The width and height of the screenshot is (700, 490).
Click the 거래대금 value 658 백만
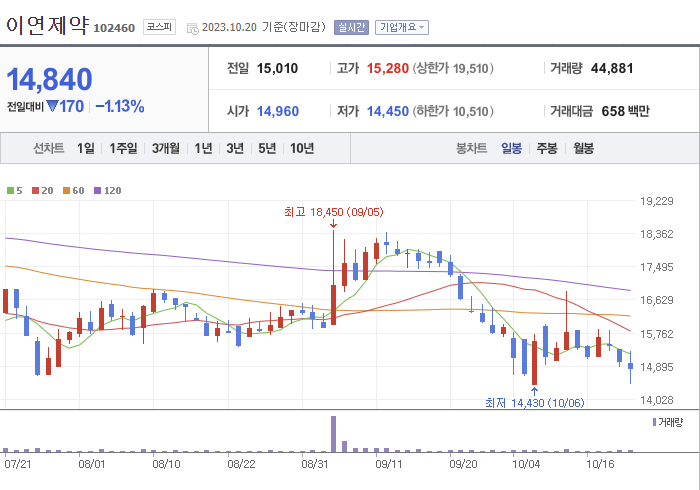(625, 111)
